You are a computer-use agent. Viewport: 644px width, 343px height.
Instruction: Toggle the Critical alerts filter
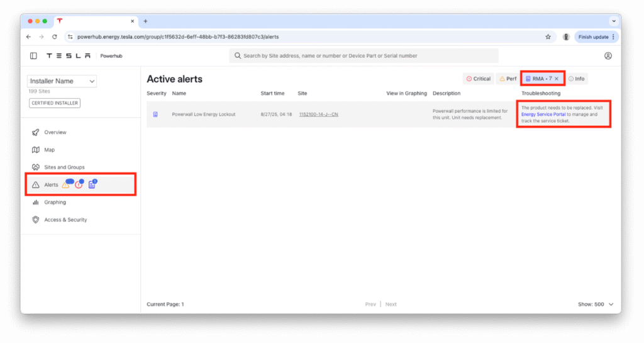pos(479,79)
